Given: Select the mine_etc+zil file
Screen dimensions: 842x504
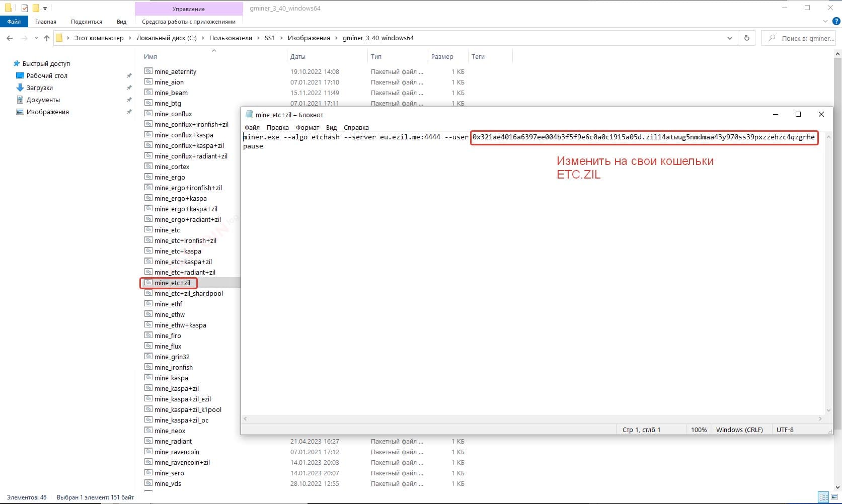Looking at the screenshot, I should pos(172,283).
